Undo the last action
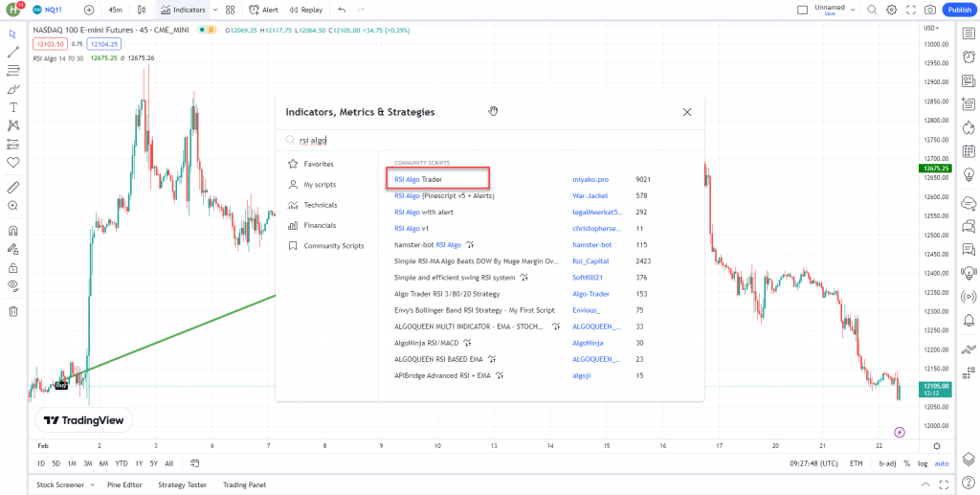 pos(342,10)
